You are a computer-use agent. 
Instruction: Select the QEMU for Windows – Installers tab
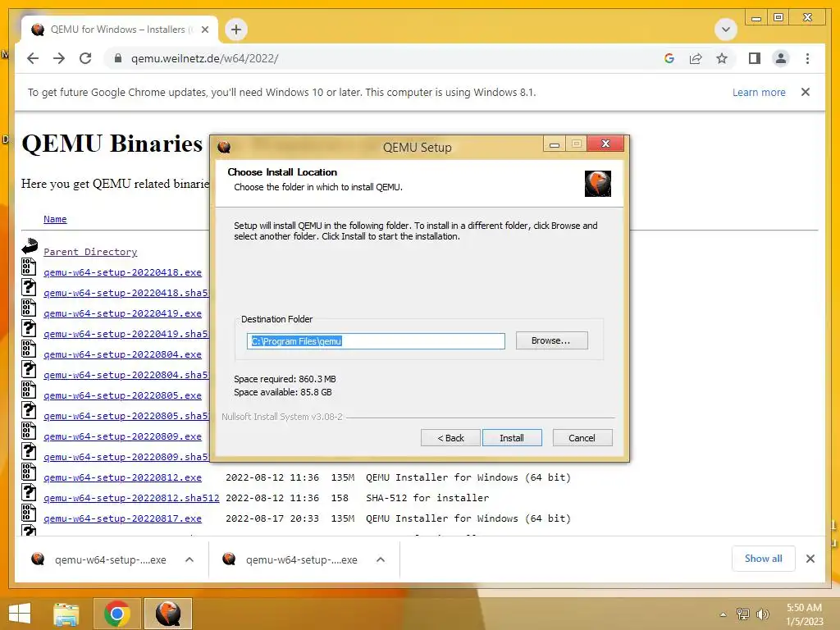click(119, 30)
